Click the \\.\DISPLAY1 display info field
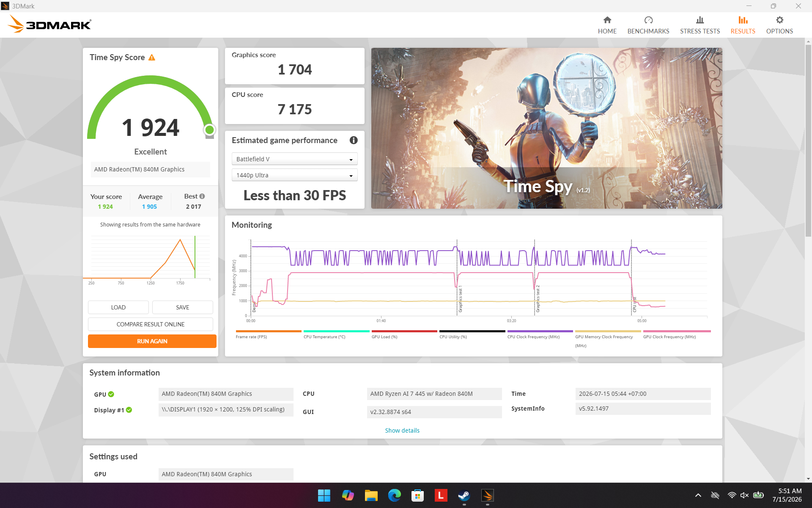 (226, 410)
